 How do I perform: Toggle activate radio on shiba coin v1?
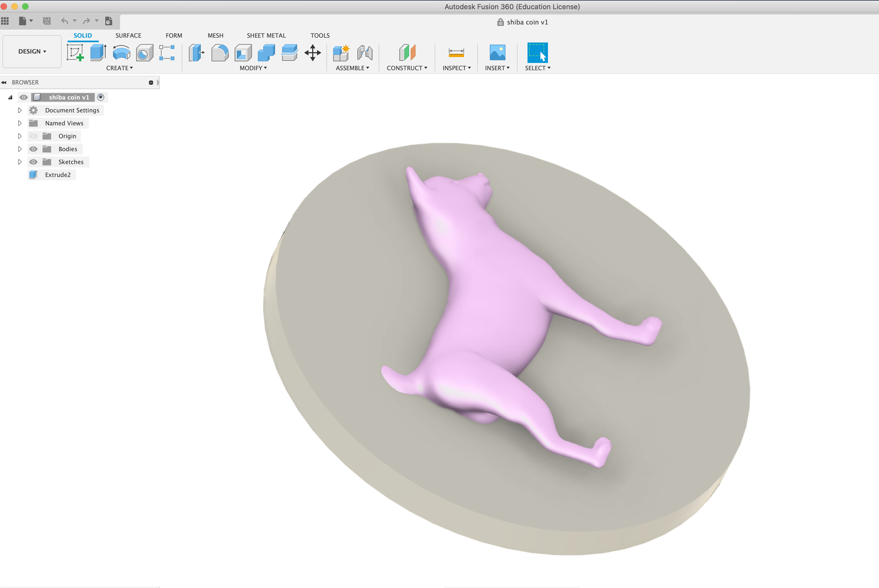click(101, 97)
